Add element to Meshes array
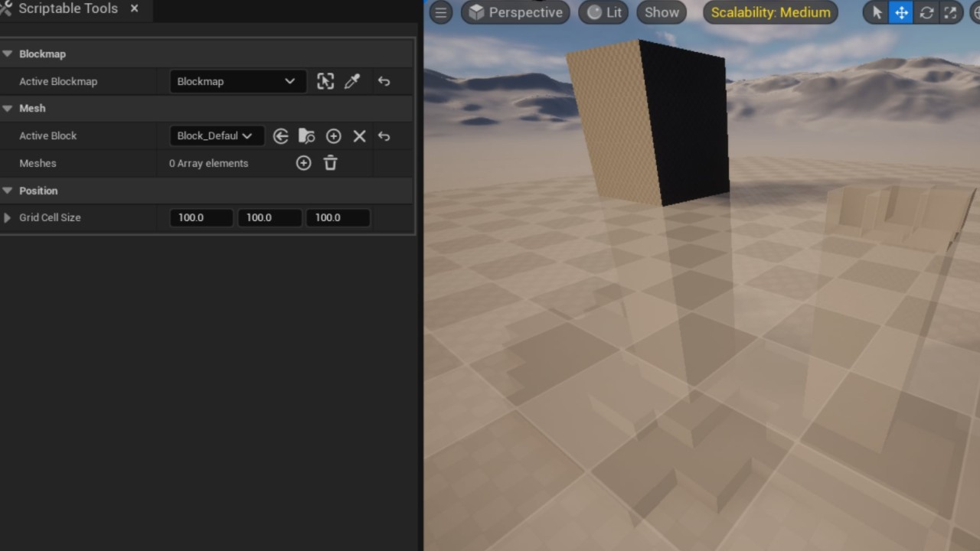980x551 pixels. [303, 163]
